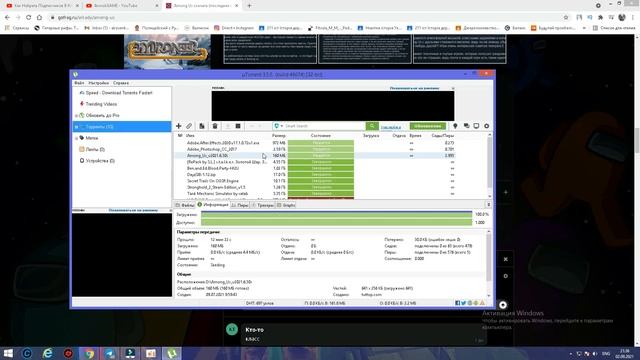Select Устройства (0) in the sidebar
The width and height of the screenshot is (640, 360).
click(x=96, y=161)
